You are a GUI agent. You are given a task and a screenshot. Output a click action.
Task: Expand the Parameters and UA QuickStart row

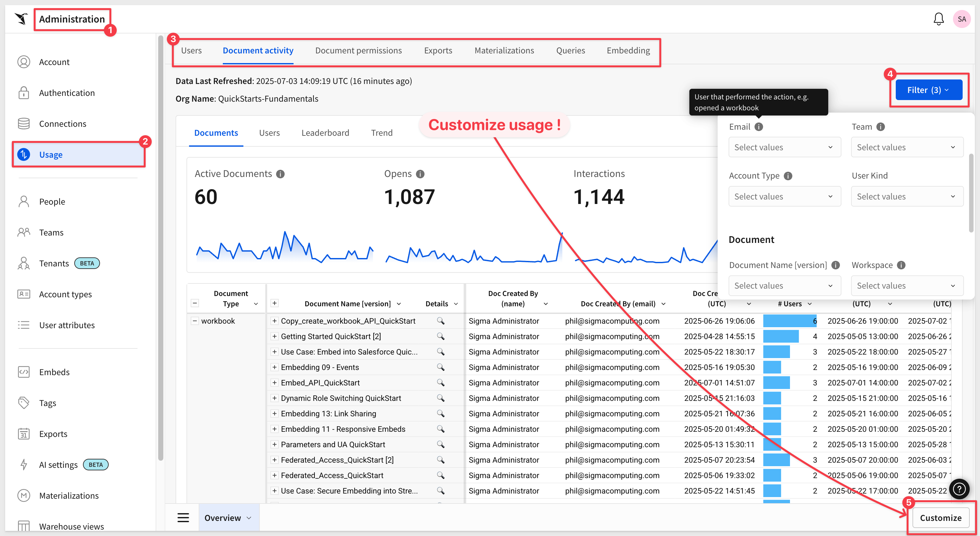274,444
